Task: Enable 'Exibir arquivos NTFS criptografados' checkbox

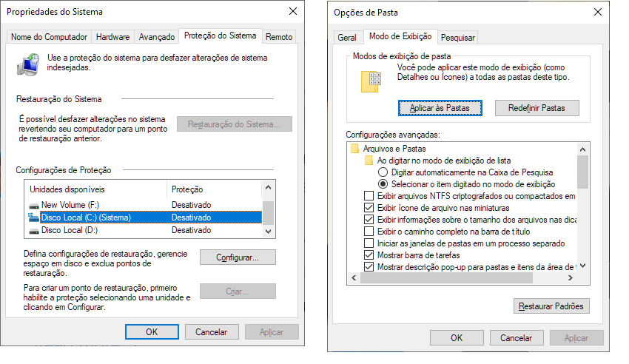Action: click(x=369, y=196)
